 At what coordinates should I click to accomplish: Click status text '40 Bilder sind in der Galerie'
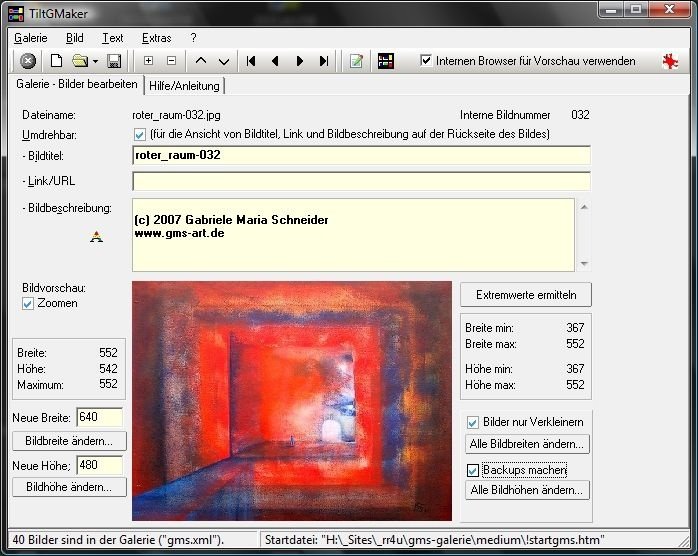tap(118, 540)
